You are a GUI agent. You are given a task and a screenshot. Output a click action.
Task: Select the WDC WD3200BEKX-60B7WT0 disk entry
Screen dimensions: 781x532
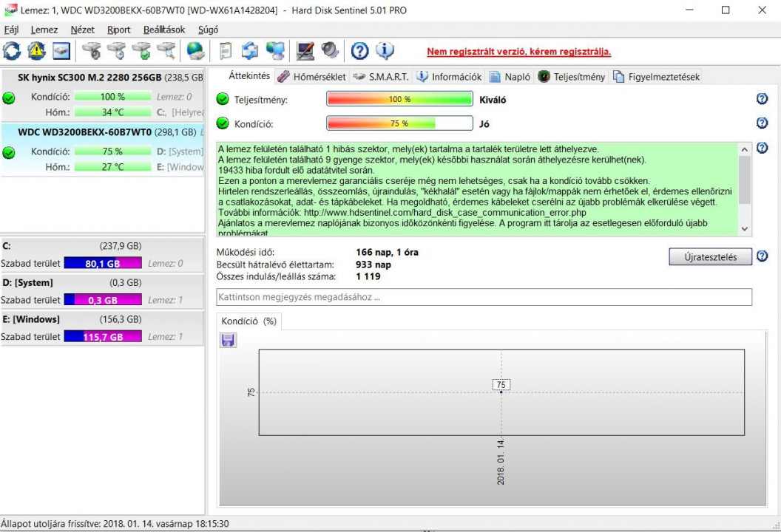103,149
